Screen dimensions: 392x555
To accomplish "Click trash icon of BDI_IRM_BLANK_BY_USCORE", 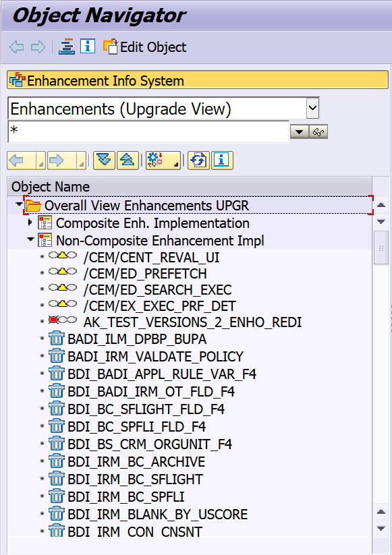I will (56, 514).
